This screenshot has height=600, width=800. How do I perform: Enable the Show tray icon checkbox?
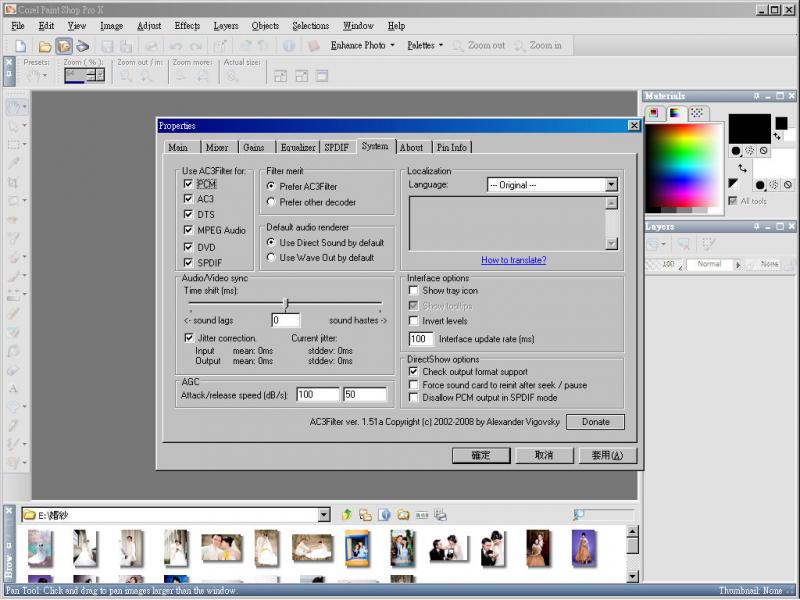pos(414,291)
